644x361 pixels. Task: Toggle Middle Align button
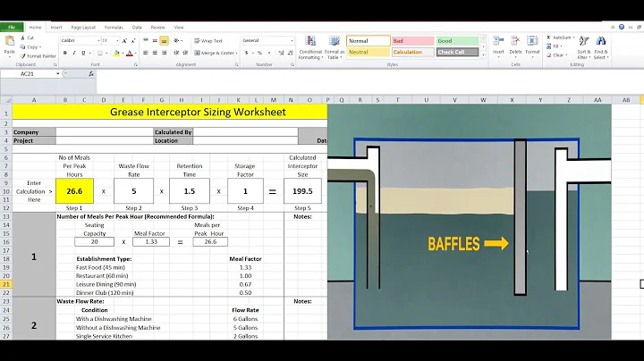tap(155, 40)
